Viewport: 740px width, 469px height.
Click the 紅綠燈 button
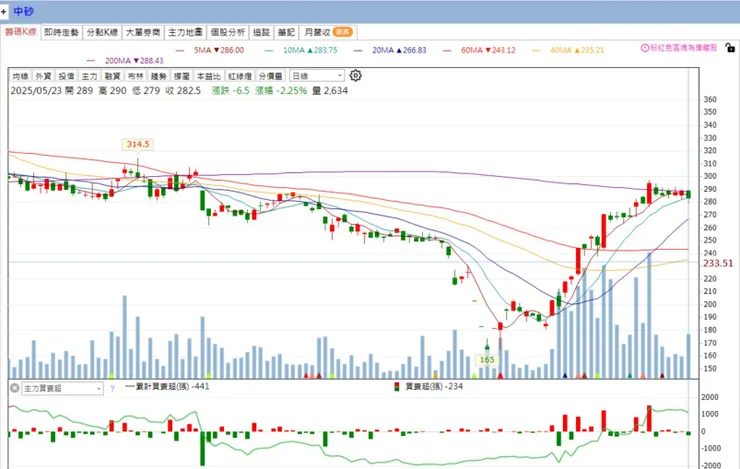click(240, 76)
